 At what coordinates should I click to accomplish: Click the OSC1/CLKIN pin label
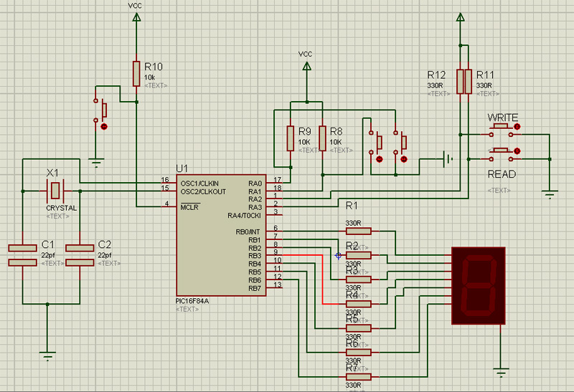coord(199,183)
